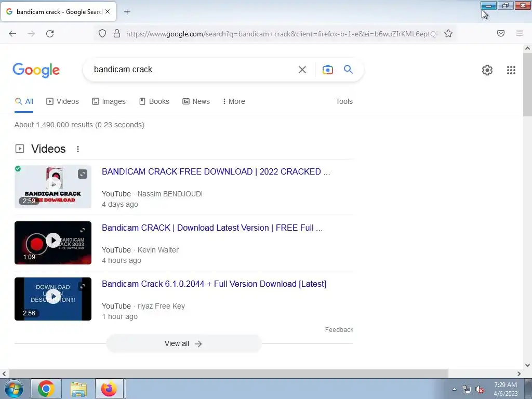Click the taskbar clock showing 7:29 AM

(x=506, y=389)
